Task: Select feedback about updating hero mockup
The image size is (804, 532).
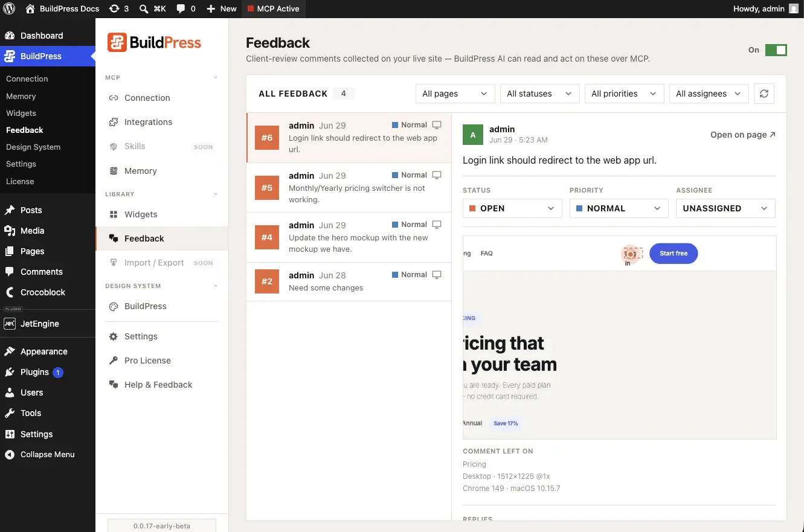Action: 349,237
